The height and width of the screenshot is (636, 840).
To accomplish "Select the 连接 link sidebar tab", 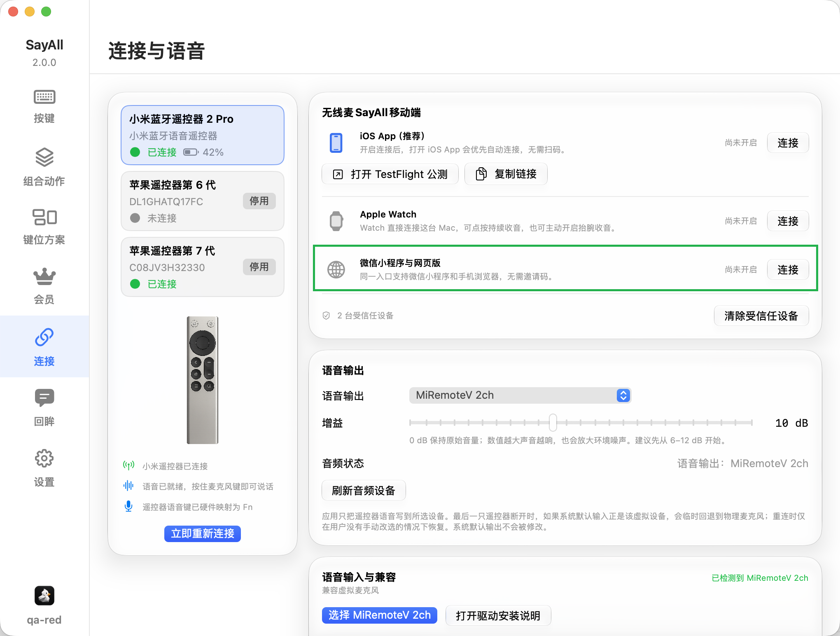I will [44, 346].
